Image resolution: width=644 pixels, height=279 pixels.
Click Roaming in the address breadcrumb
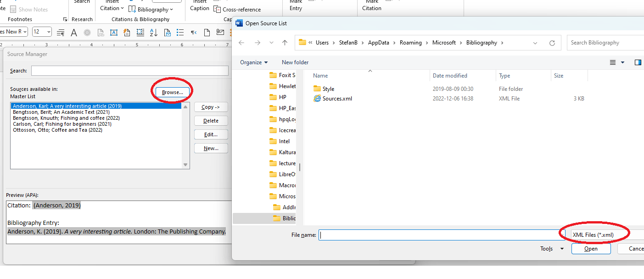pos(410,43)
